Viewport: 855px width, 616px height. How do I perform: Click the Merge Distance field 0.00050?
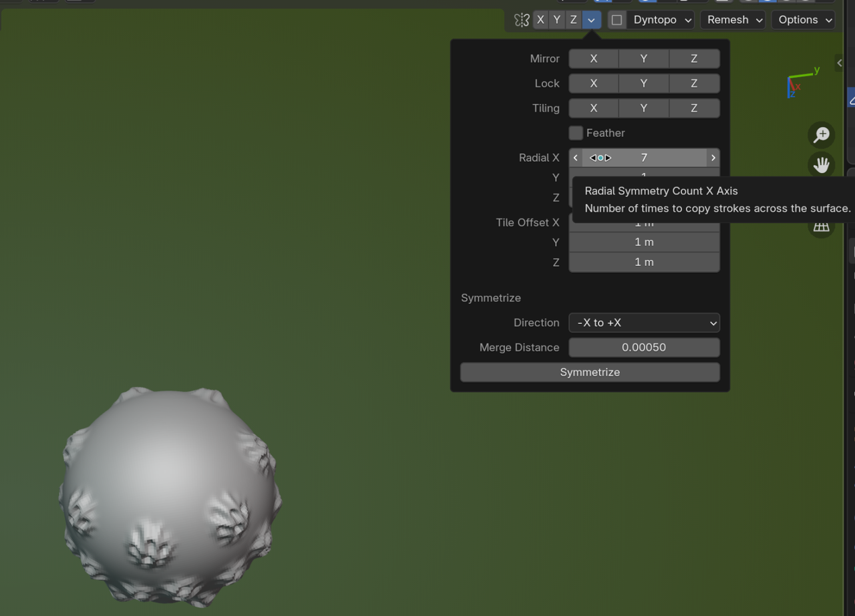(644, 347)
